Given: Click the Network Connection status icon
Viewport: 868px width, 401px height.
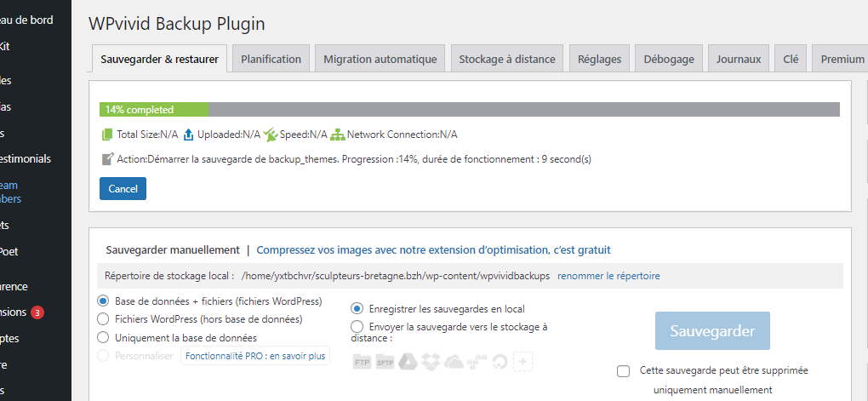Looking at the screenshot, I should [338, 135].
